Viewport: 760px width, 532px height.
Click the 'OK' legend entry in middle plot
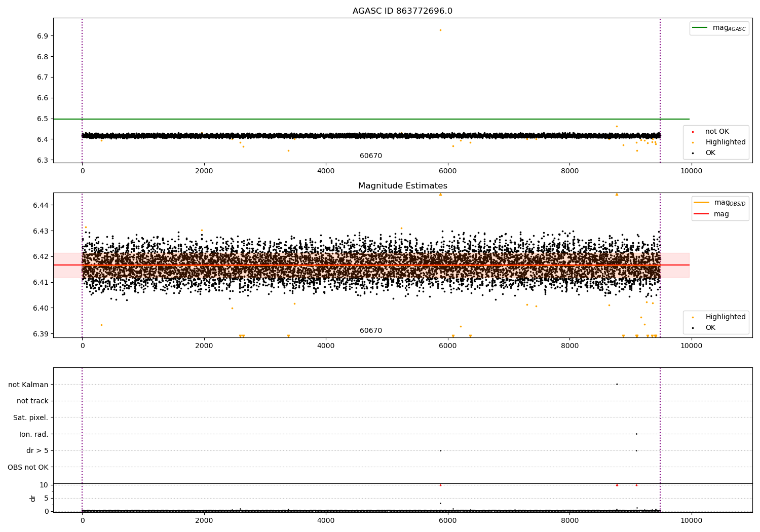point(710,328)
